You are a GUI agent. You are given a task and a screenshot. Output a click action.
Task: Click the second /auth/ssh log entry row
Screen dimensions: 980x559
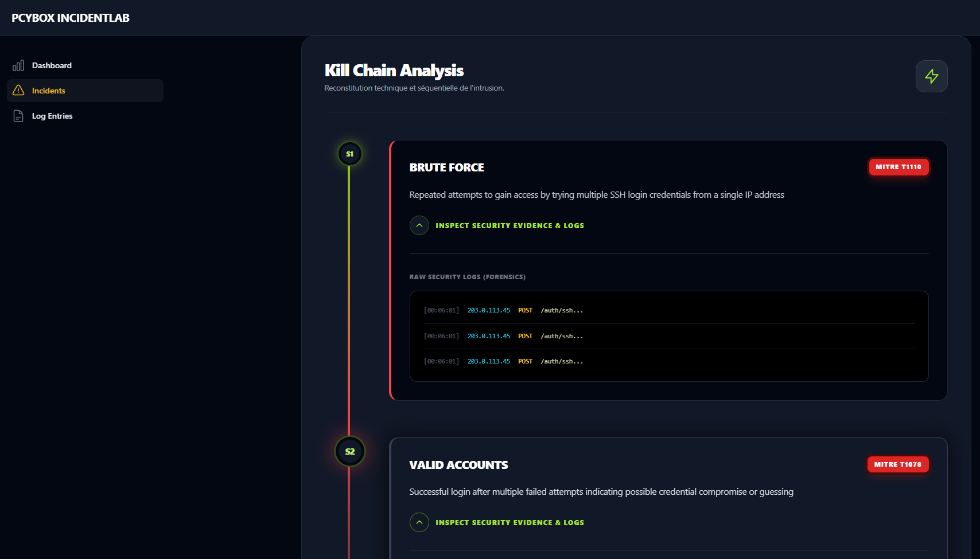pos(669,336)
